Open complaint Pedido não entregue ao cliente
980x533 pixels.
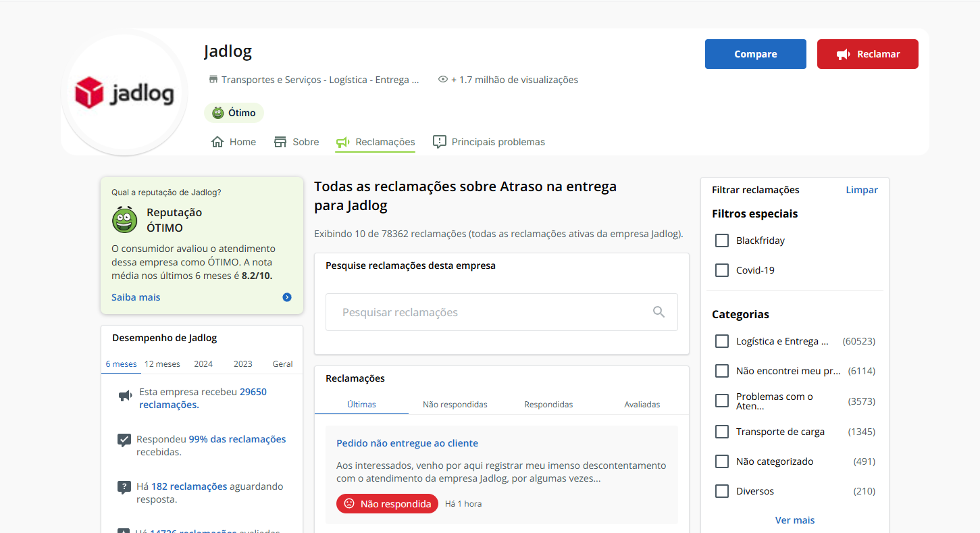tap(407, 443)
